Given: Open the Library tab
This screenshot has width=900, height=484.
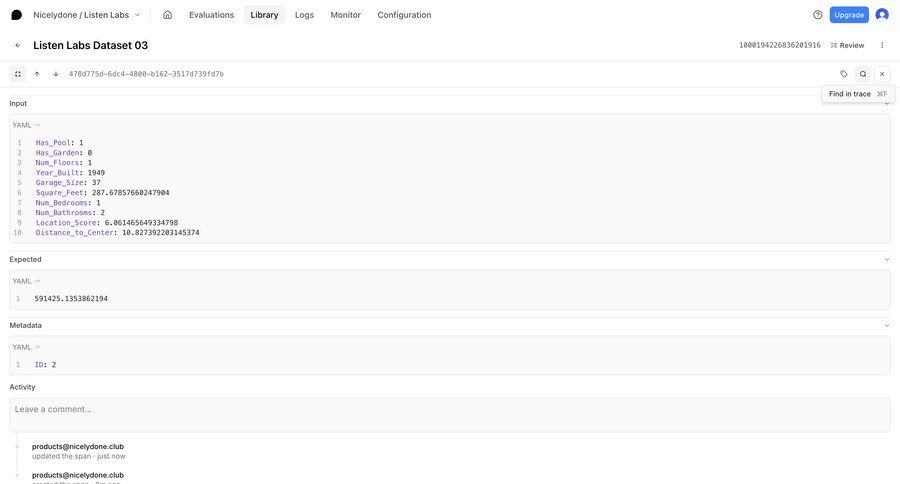Looking at the screenshot, I should click(264, 15).
